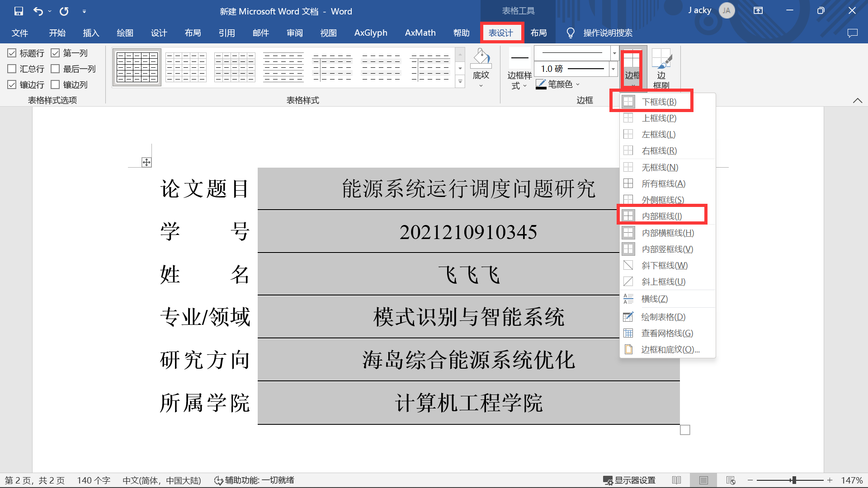Screen dimensions: 868x488
Task: Pick diagonal down border (斜下框线)
Action: point(664,265)
